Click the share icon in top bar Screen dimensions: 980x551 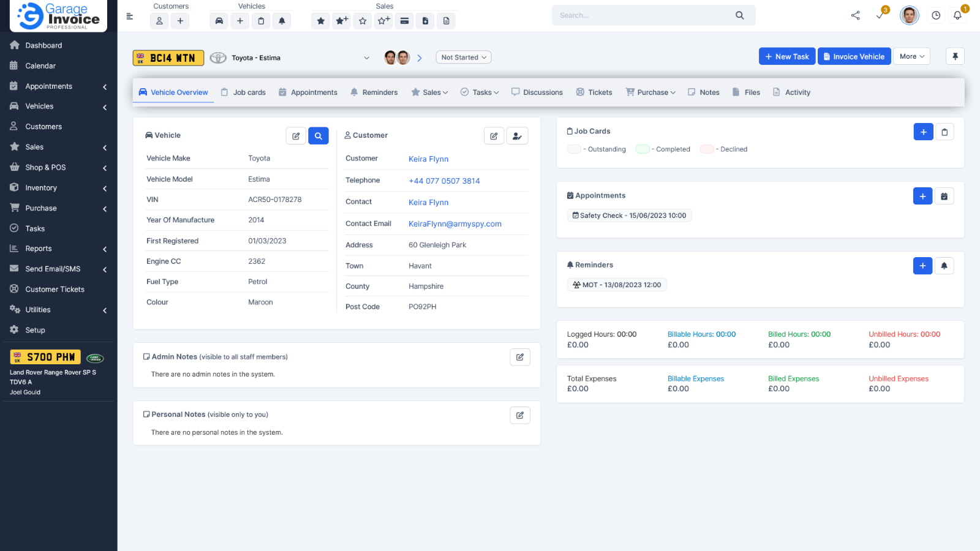[x=855, y=16]
